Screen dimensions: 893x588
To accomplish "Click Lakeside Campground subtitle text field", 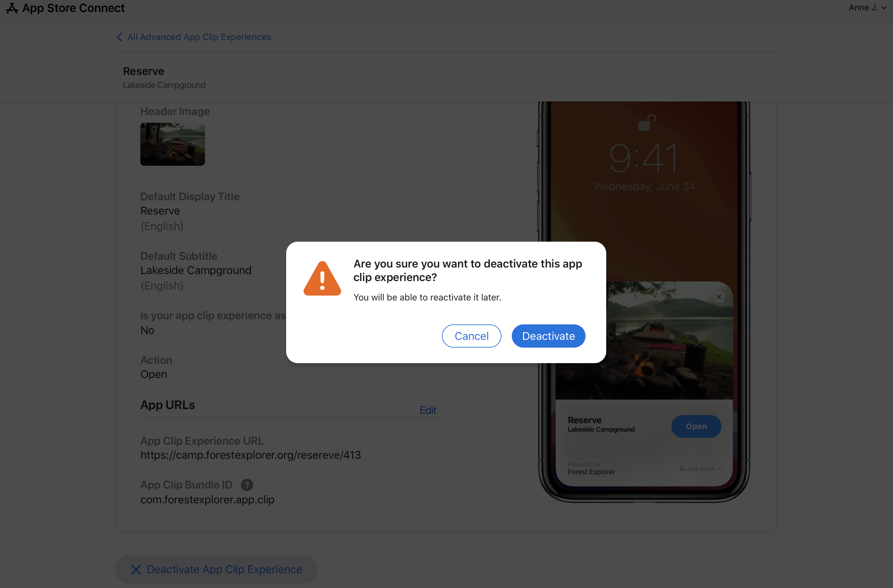I will coord(196,270).
